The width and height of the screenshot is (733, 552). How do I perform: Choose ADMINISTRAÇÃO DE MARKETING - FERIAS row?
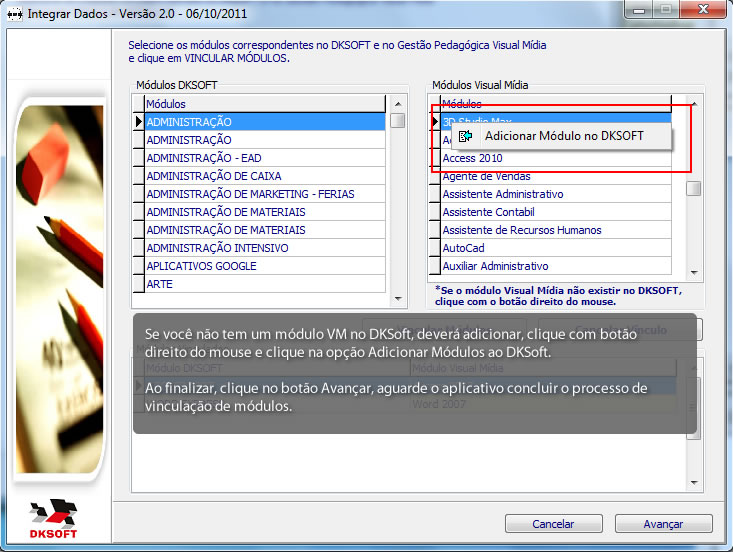click(x=265, y=194)
